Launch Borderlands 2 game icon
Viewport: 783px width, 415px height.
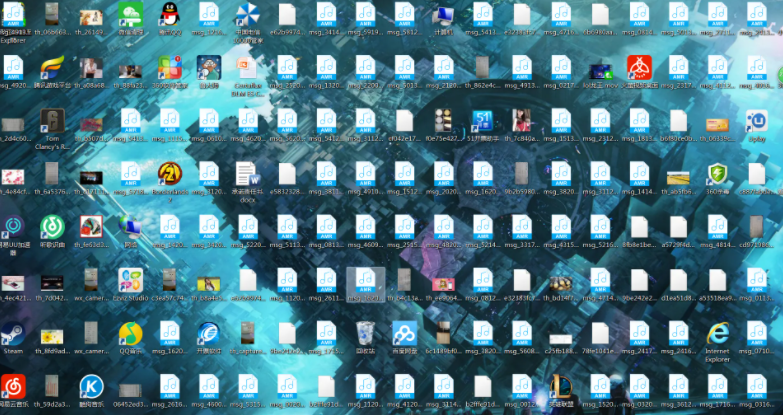click(x=169, y=174)
